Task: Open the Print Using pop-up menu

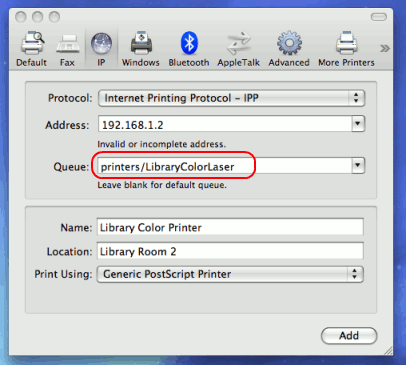Action: (x=230, y=274)
